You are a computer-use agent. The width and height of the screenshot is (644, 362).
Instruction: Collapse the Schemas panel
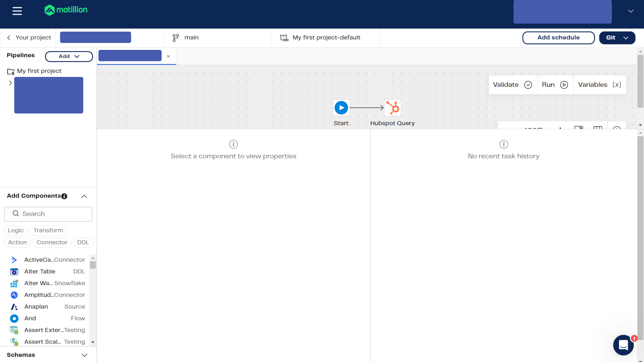coord(84,355)
